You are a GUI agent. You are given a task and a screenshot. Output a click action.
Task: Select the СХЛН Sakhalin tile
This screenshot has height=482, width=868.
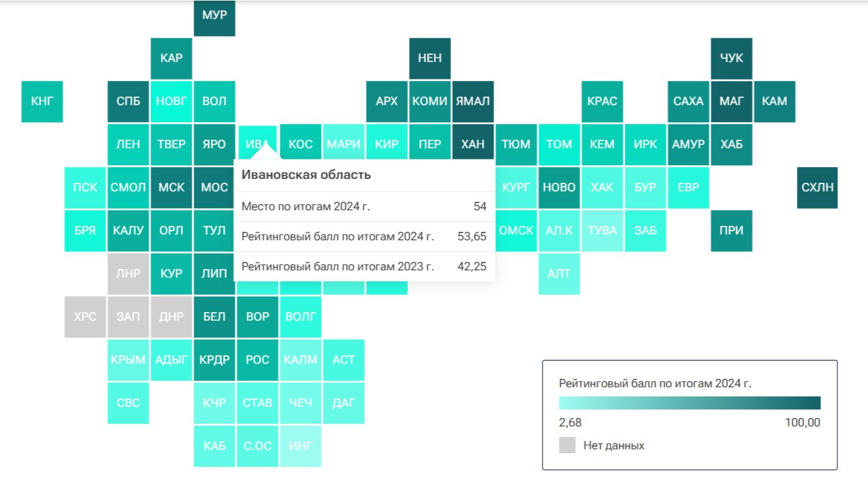click(817, 187)
